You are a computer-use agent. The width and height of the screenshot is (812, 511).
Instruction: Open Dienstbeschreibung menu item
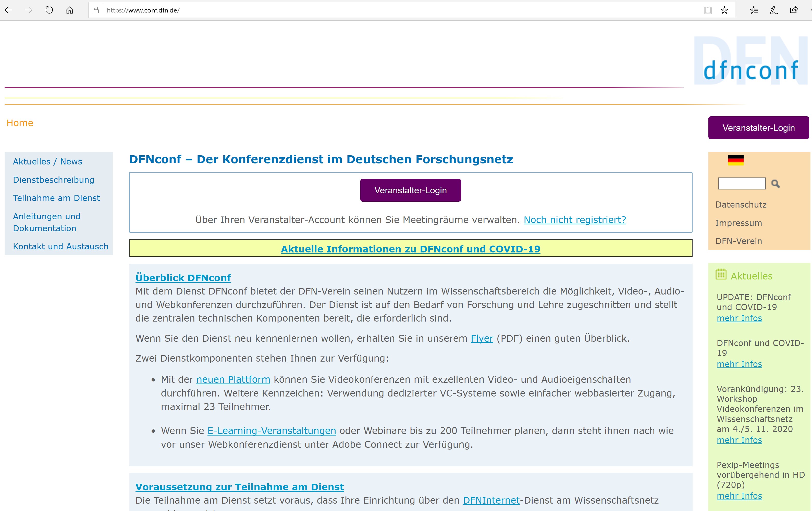click(54, 180)
